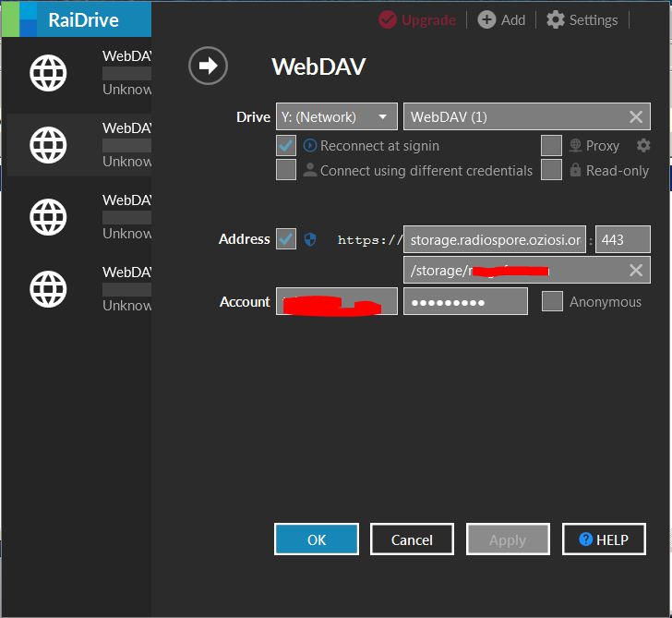Click the blue shield icon by Address

click(310, 239)
